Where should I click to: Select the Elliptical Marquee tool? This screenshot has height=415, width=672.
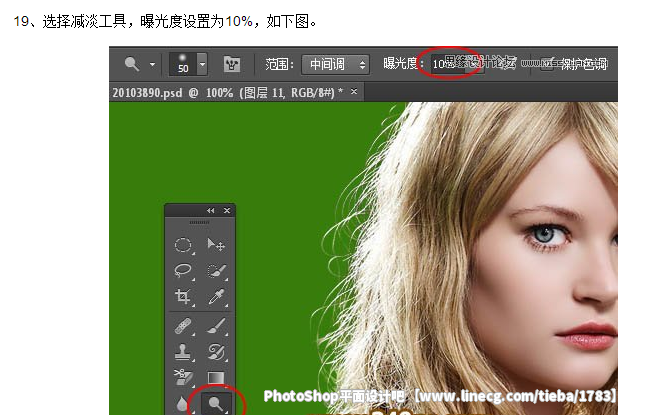click(x=183, y=245)
